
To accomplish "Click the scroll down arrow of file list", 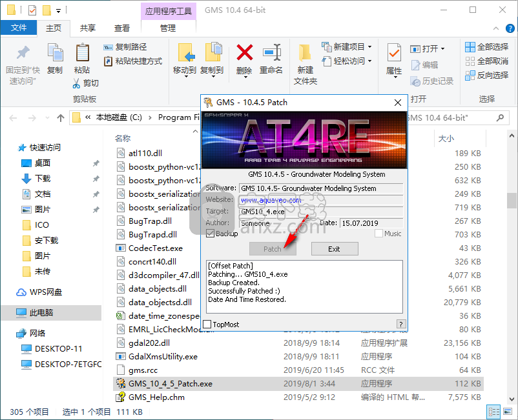I will click(512, 399).
